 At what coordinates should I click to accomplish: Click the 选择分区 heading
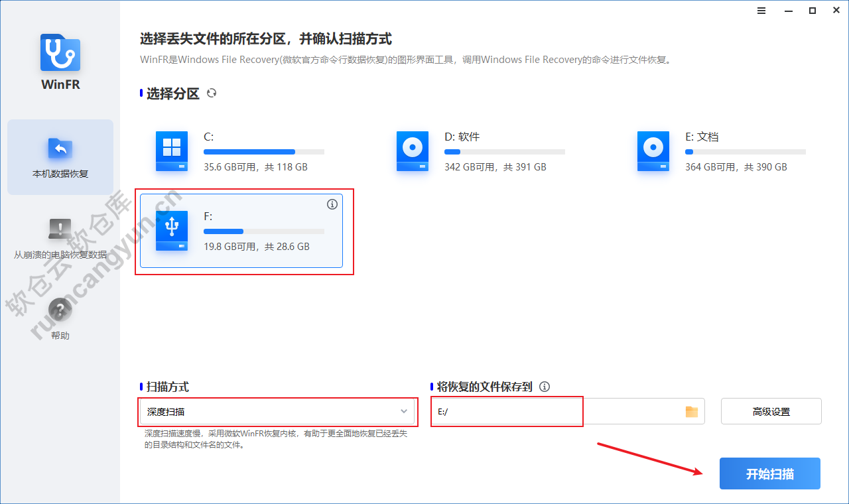(x=173, y=94)
